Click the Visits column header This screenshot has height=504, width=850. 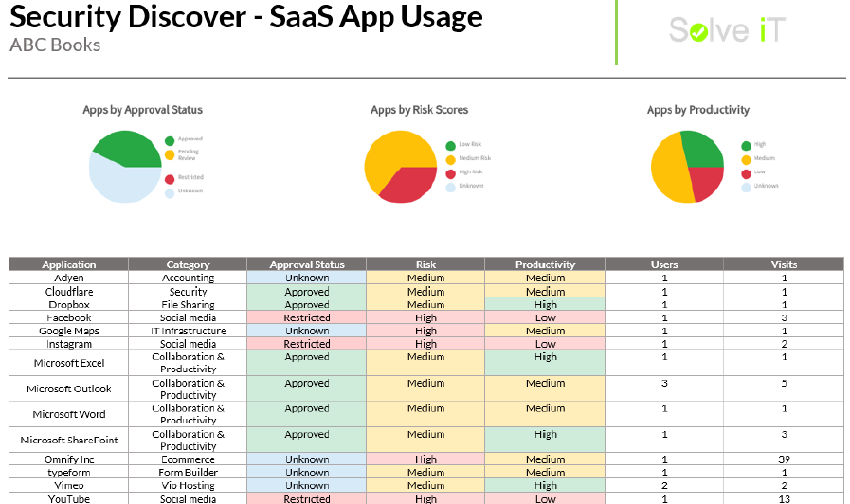[784, 264]
